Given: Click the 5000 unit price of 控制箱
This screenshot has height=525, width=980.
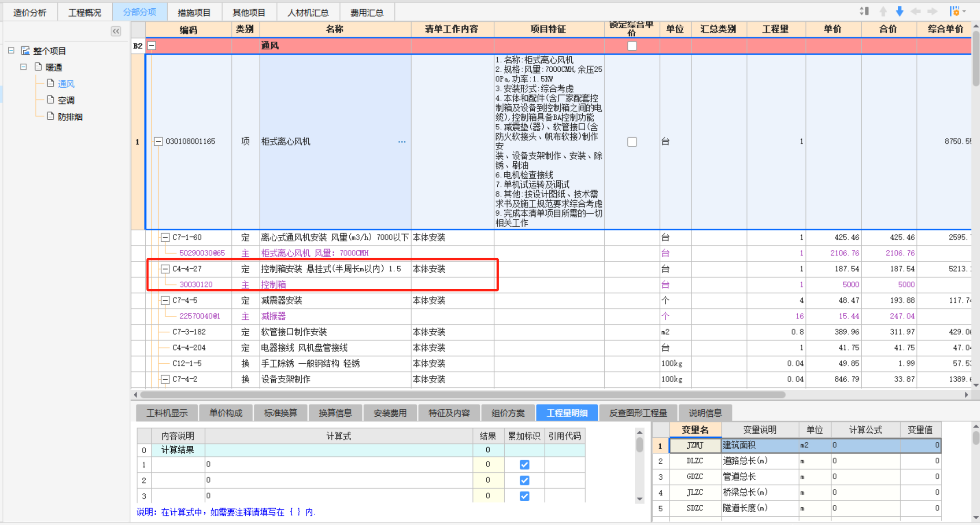Looking at the screenshot, I should tap(851, 285).
